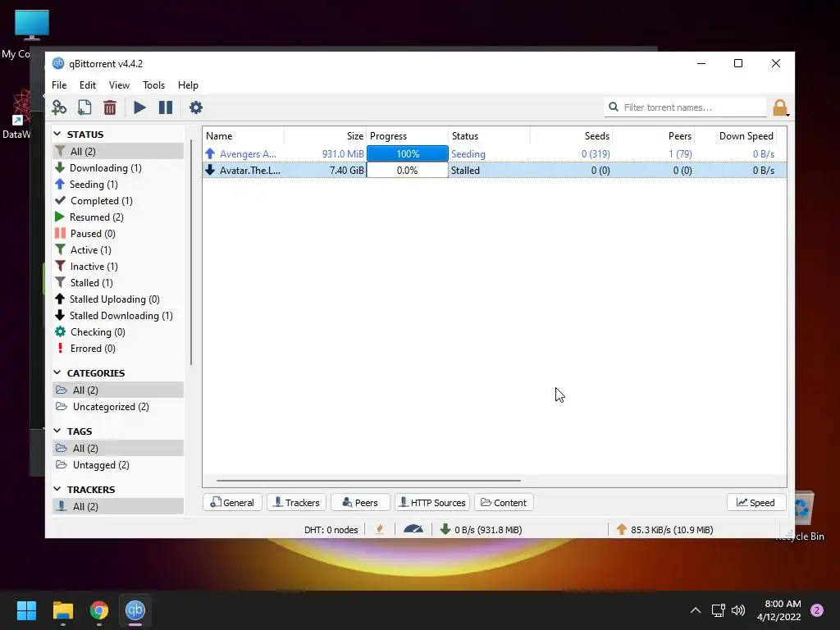
Task: Filter by Seeding (1) status
Action: click(x=118, y=185)
